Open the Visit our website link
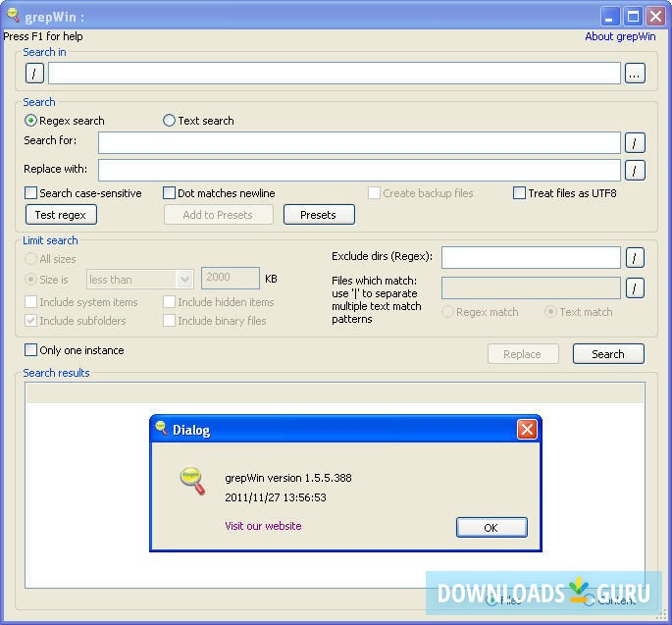 (263, 526)
